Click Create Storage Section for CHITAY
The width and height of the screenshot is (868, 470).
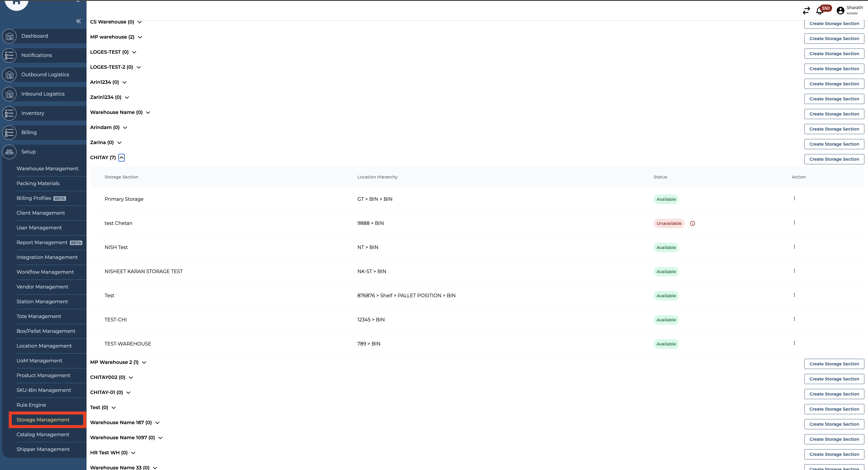(834, 159)
